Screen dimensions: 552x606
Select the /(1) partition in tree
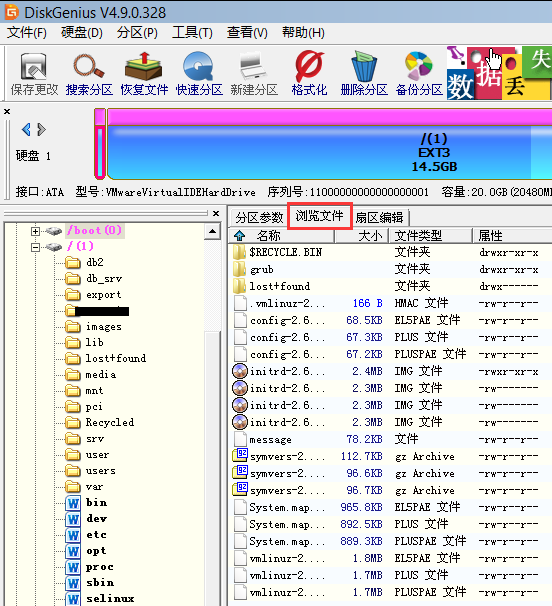click(x=80, y=246)
